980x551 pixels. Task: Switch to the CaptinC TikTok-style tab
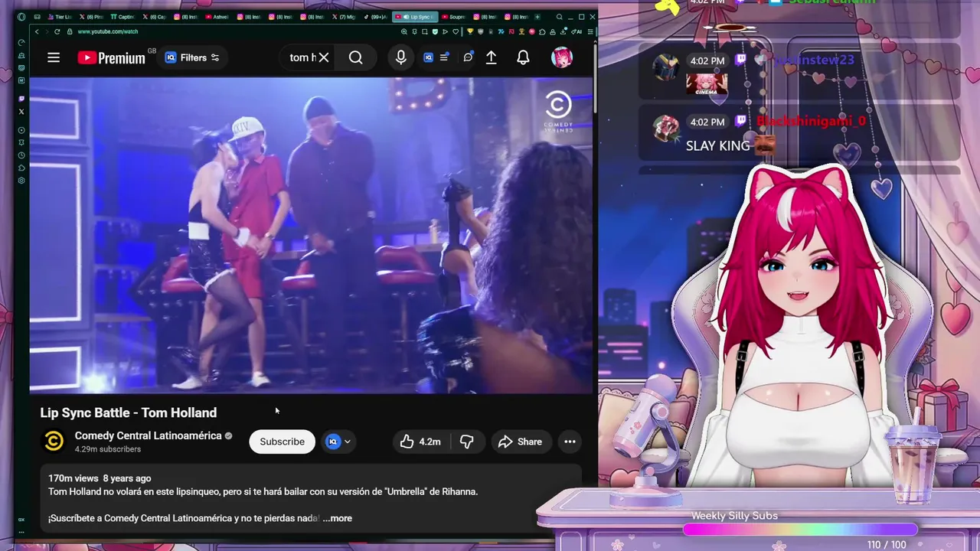pyautogui.click(x=122, y=17)
